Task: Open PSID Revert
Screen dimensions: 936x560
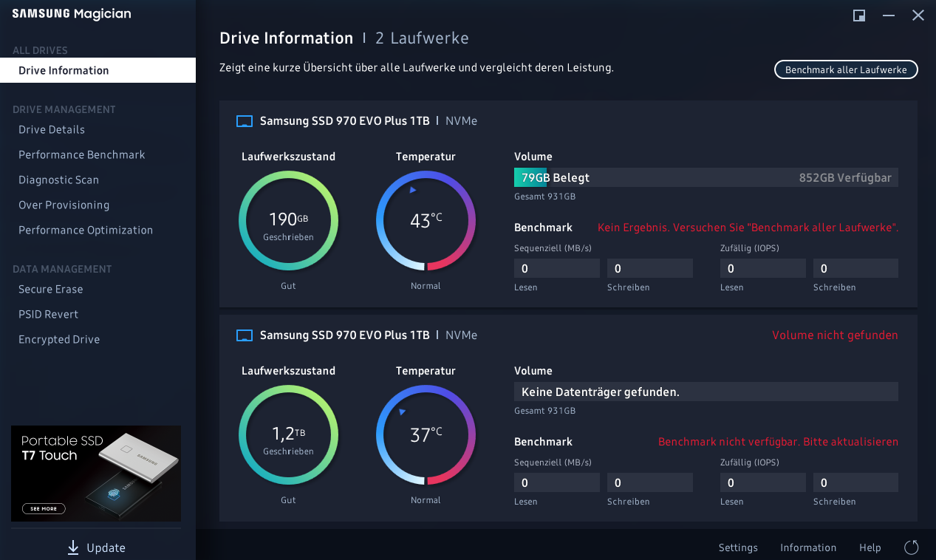Action: click(48, 314)
